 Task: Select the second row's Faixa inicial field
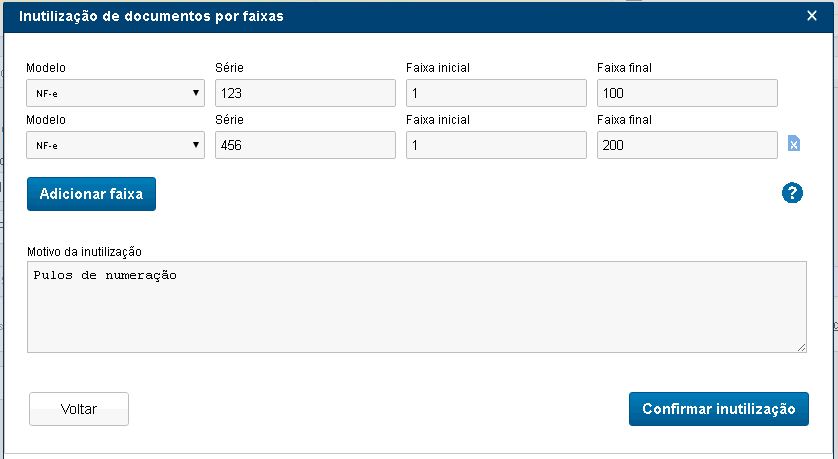[x=496, y=145]
